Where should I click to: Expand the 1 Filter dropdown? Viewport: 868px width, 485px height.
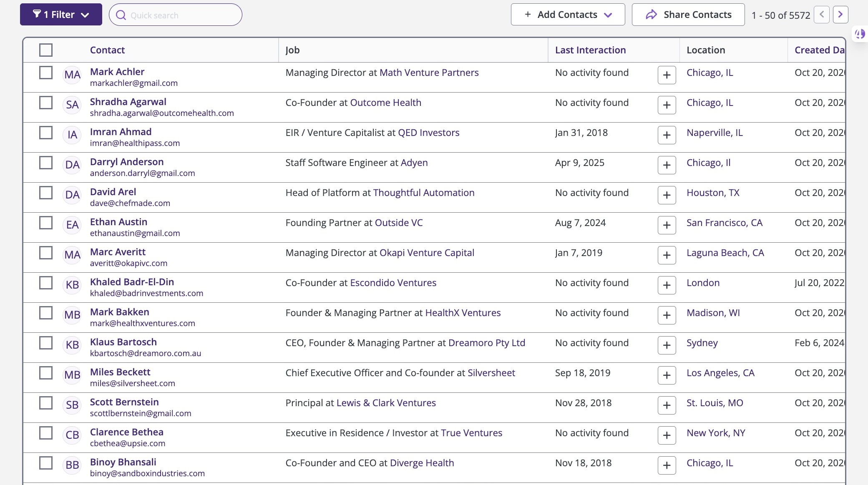tap(61, 15)
